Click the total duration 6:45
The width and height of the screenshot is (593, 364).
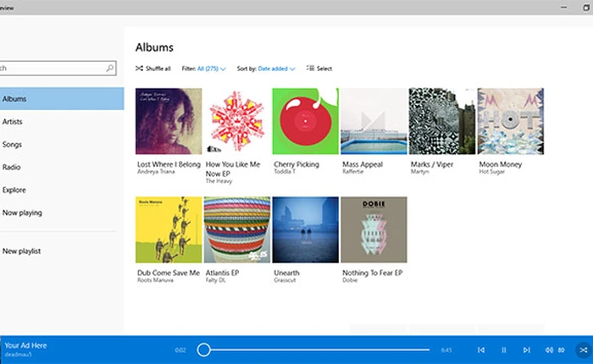[446, 350]
